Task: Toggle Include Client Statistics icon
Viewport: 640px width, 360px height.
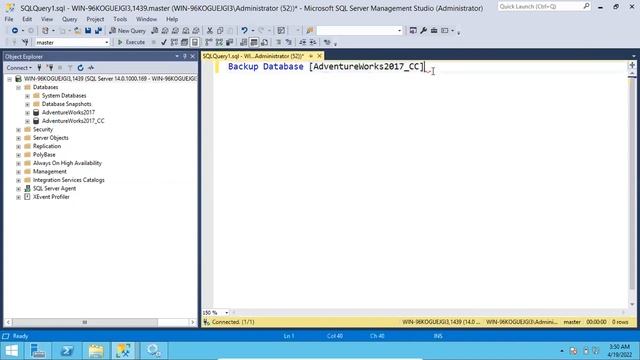Action: pyautogui.click(x=229, y=42)
